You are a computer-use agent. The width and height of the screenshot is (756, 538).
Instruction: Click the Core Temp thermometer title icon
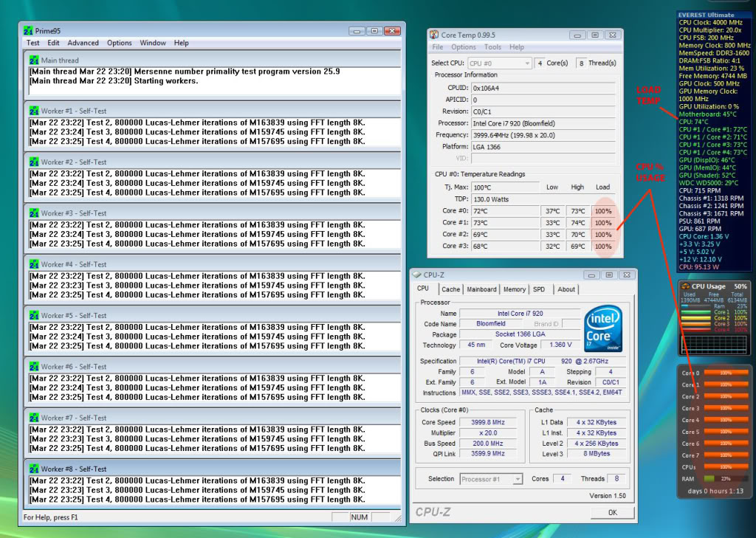click(x=434, y=35)
